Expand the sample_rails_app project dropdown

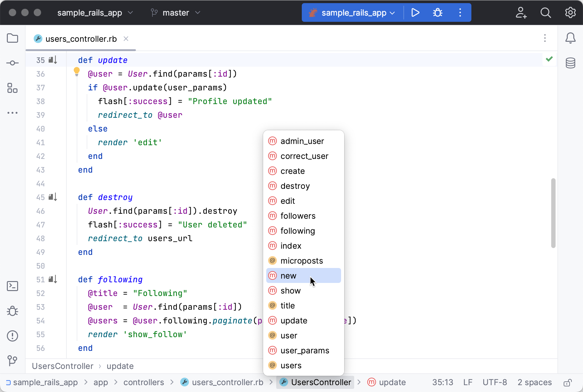pyautogui.click(x=95, y=13)
